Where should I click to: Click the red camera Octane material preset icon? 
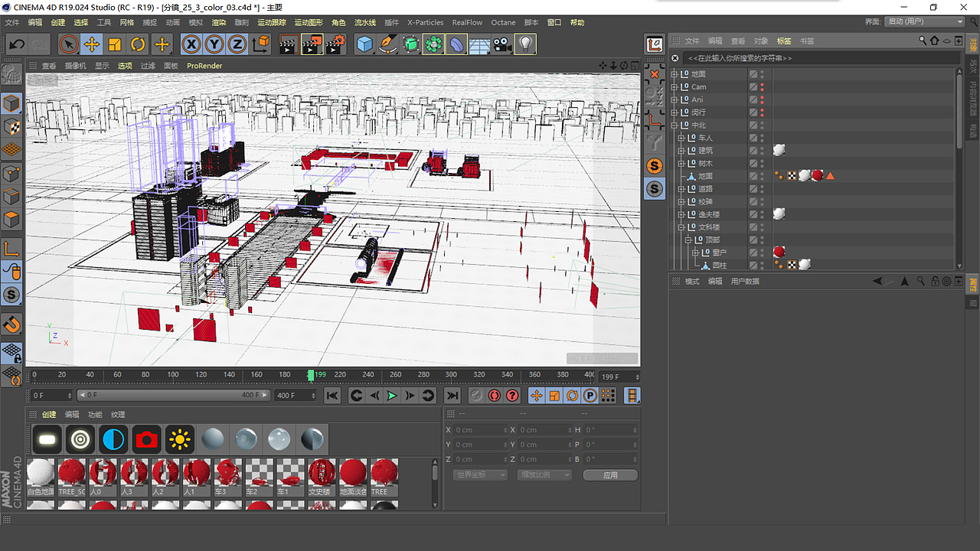point(146,439)
